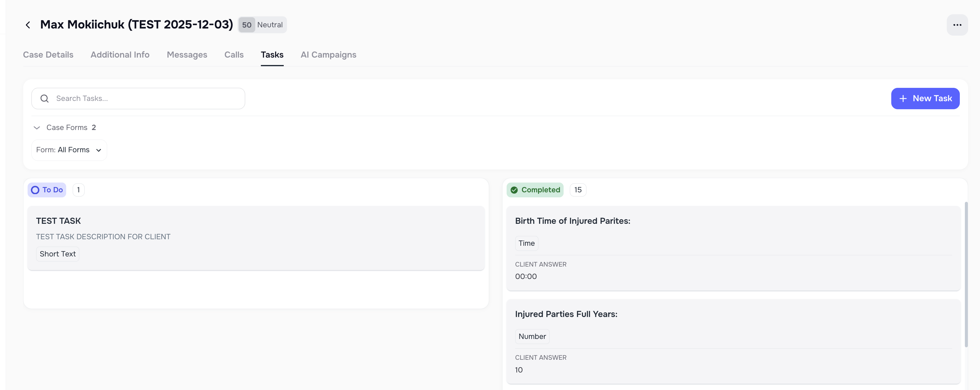Click the back arrow beside the case title
The width and height of the screenshot is (980, 390).
(28, 24)
